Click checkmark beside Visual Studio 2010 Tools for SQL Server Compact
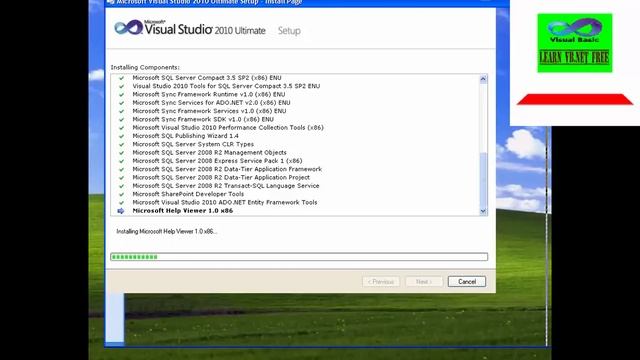This screenshot has height=360, width=640. pyautogui.click(x=121, y=86)
